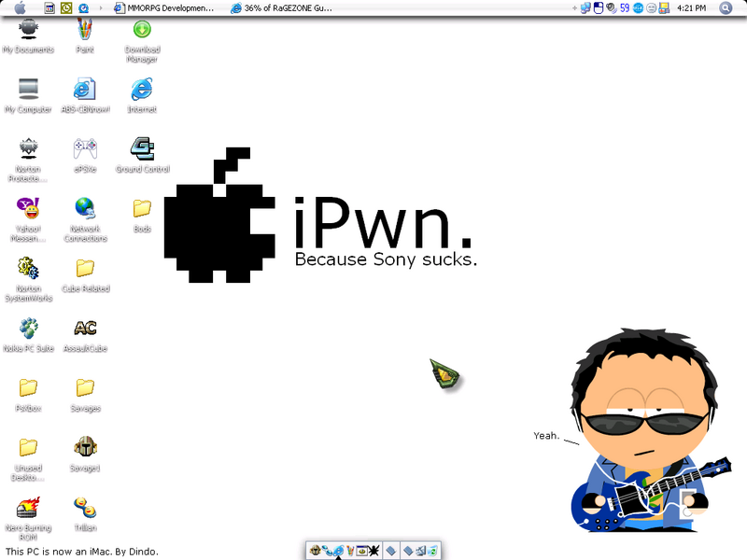Click middle blue diamond in dock

pos(391,551)
